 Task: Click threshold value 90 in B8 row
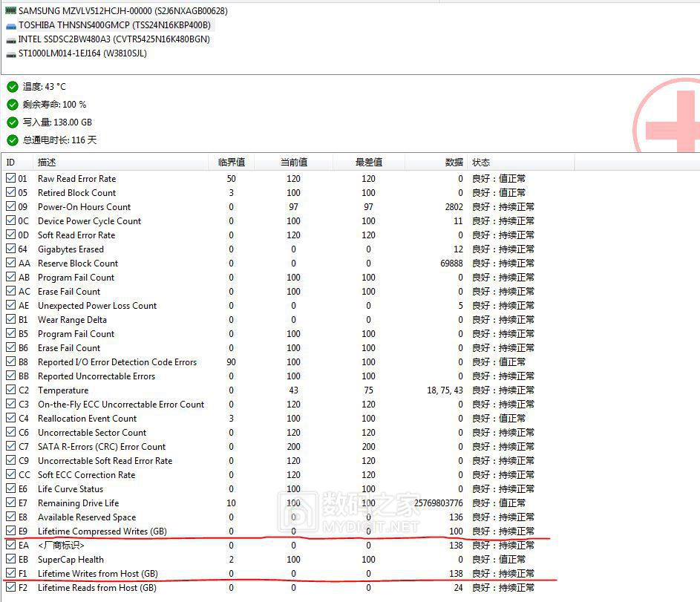click(x=232, y=362)
